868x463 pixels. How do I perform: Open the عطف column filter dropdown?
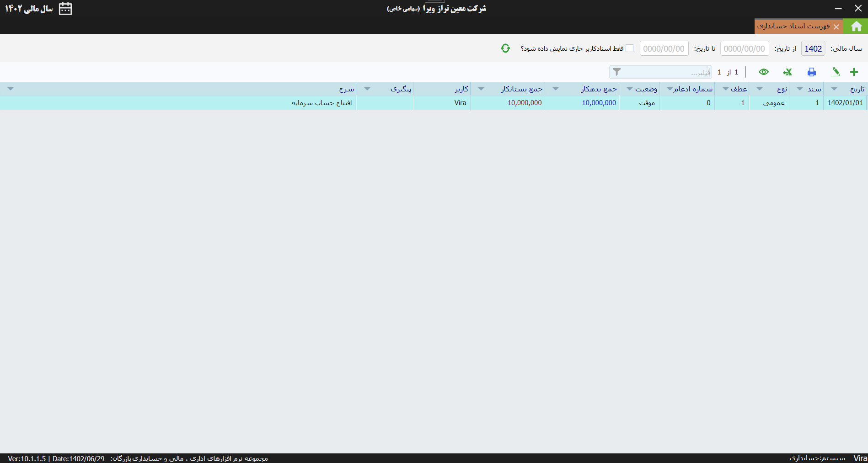[725, 89]
